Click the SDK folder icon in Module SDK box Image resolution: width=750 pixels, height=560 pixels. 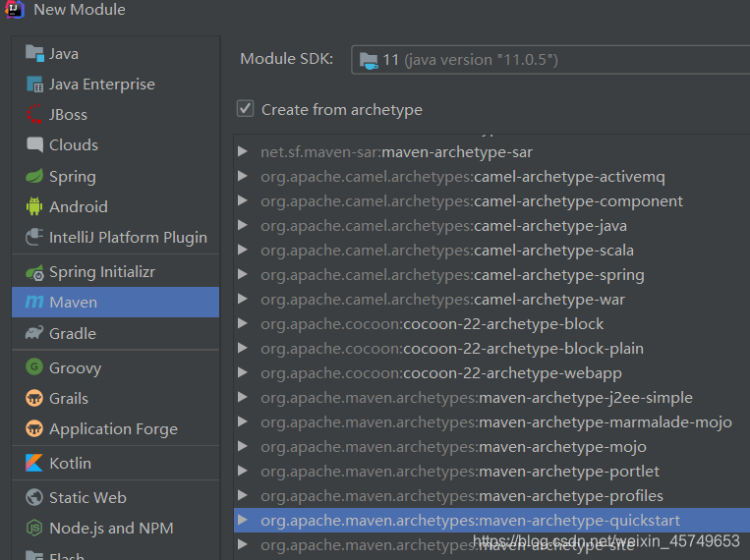[x=369, y=60]
